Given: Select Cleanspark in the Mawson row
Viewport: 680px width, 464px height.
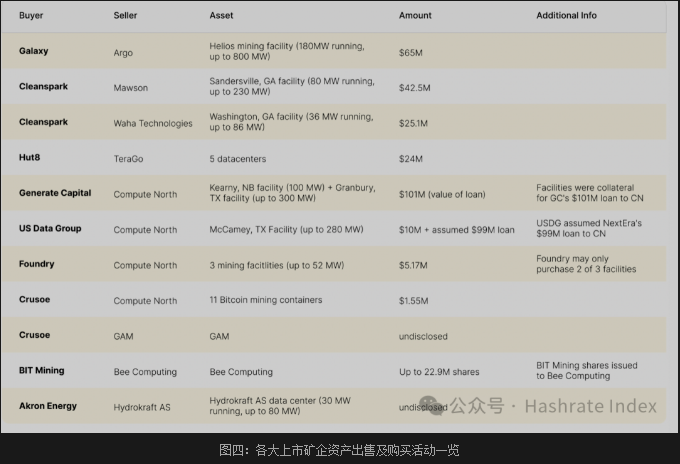Looking at the screenshot, I should [43, 87].
